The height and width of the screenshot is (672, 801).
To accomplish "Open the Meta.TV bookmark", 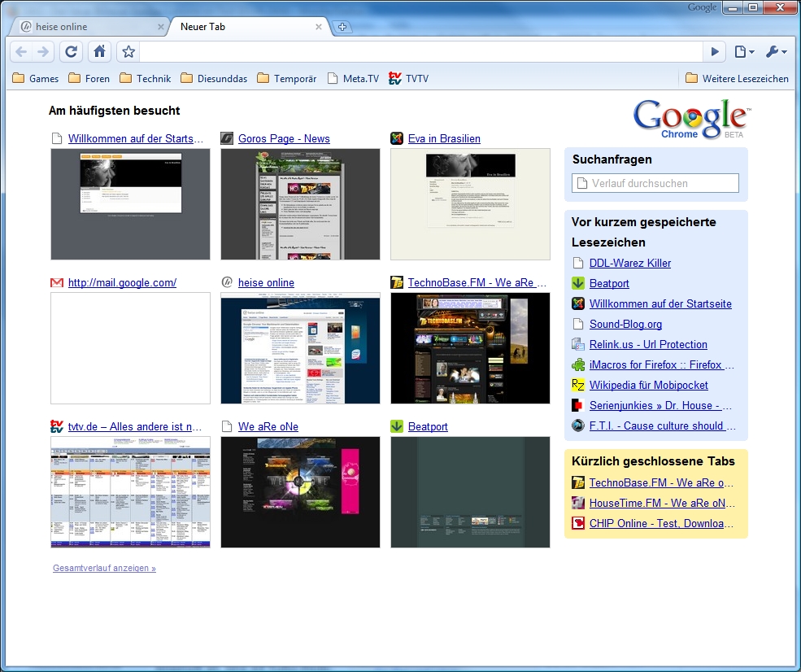I will pyautogui.click(x=354, y=79).
